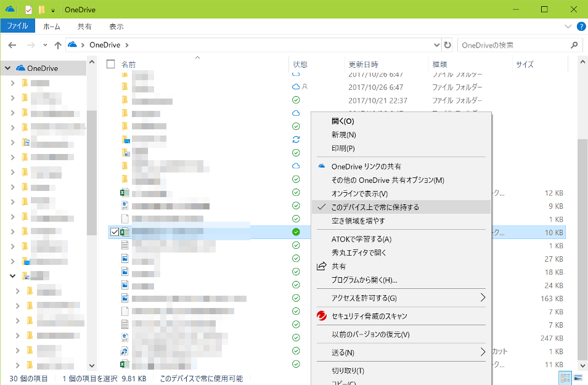Click the navigation pane scrollbar down arrow
Screen dimensions: 588x385
click(92, 365)
